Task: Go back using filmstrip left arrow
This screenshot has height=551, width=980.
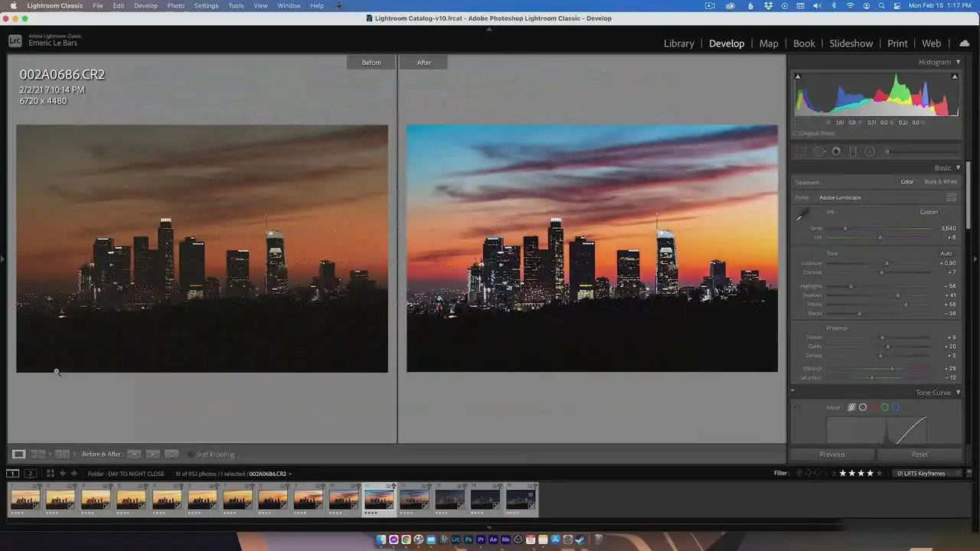Action: [x=63, y=474]
